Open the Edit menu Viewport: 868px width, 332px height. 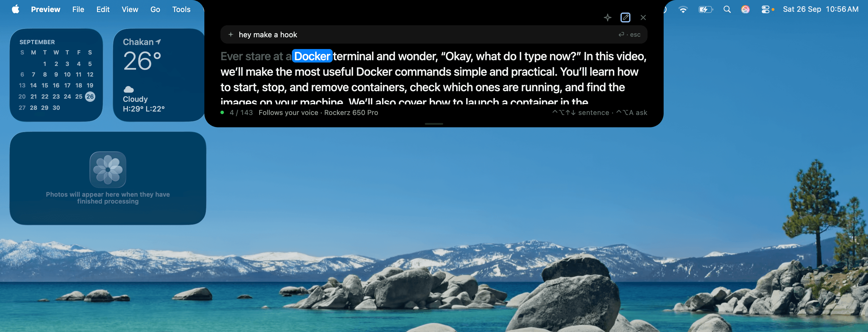click(x=103, y=9)
